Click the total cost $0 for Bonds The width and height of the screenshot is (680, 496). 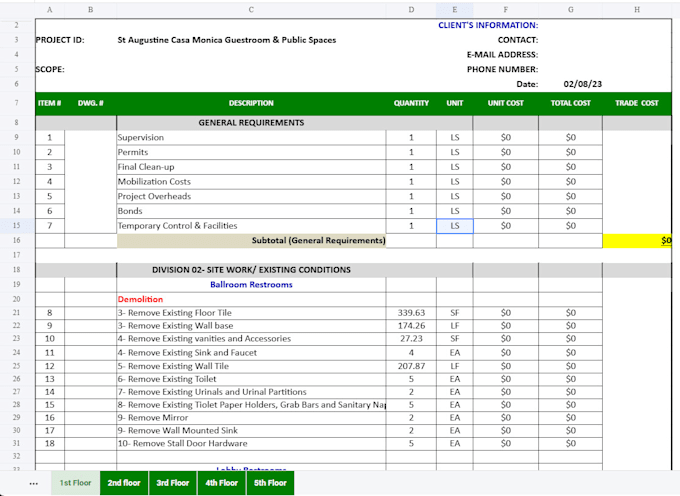570,211
